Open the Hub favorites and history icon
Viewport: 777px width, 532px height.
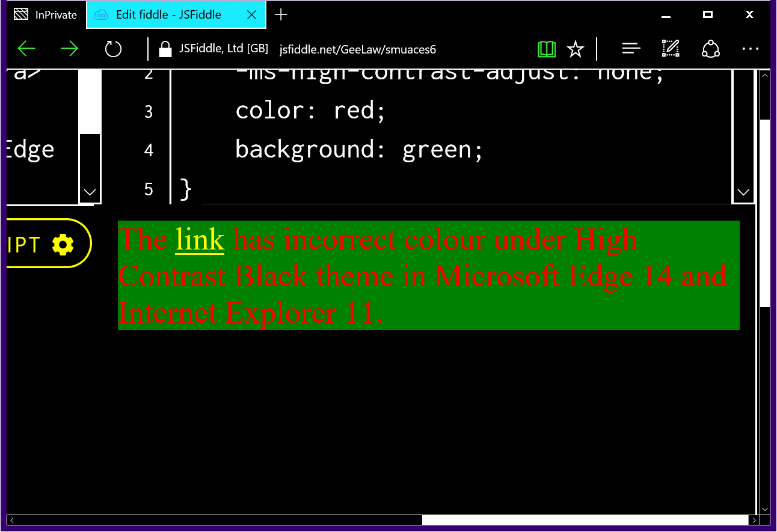click(631, 49)
